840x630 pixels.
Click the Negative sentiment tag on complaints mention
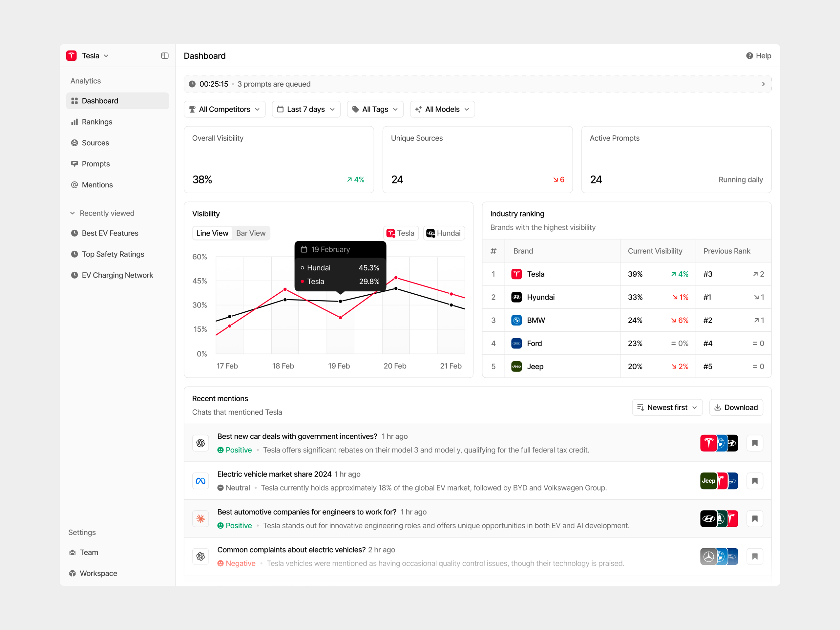tap(237, 563)
